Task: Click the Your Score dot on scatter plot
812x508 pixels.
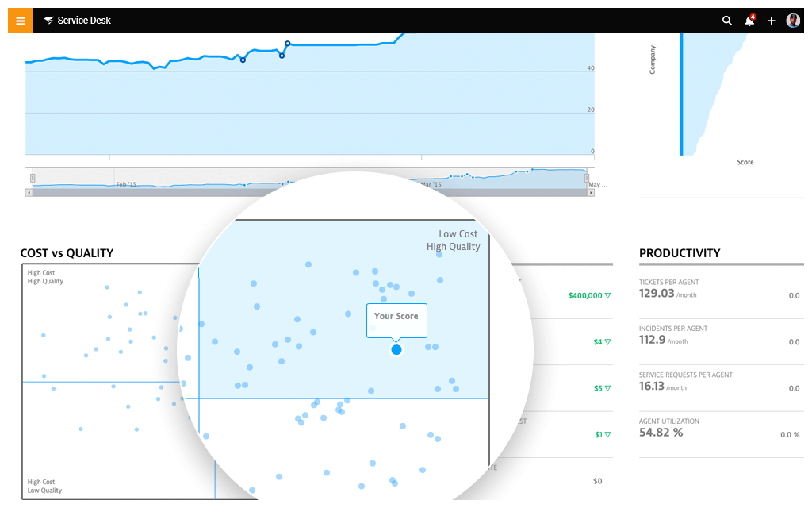Action: click(396, 349)
